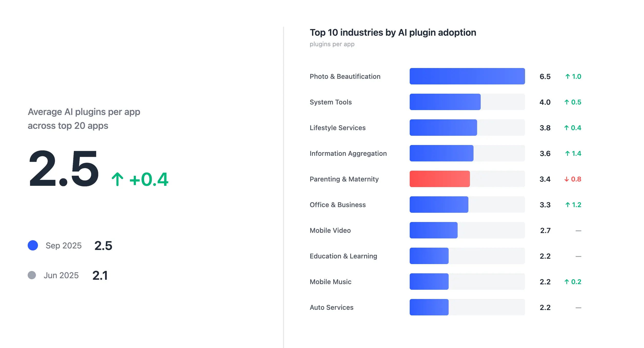The image size is (644, 348).
Task: Click the Photo & Beautification up arrow
Action: pos(568,76)
